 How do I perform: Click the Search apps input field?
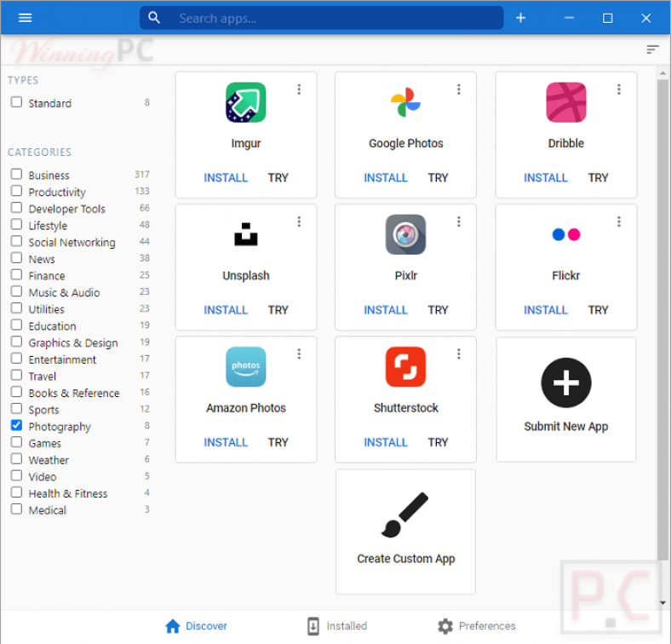322,18
